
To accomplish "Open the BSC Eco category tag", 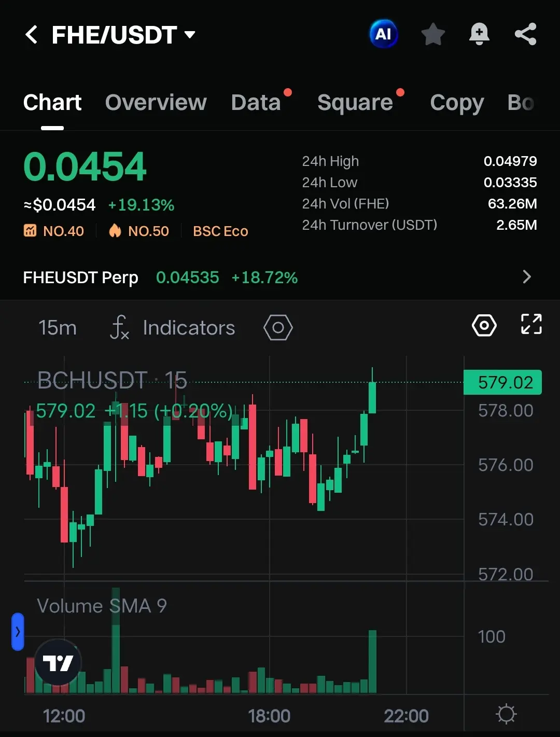I will (220, 231).
